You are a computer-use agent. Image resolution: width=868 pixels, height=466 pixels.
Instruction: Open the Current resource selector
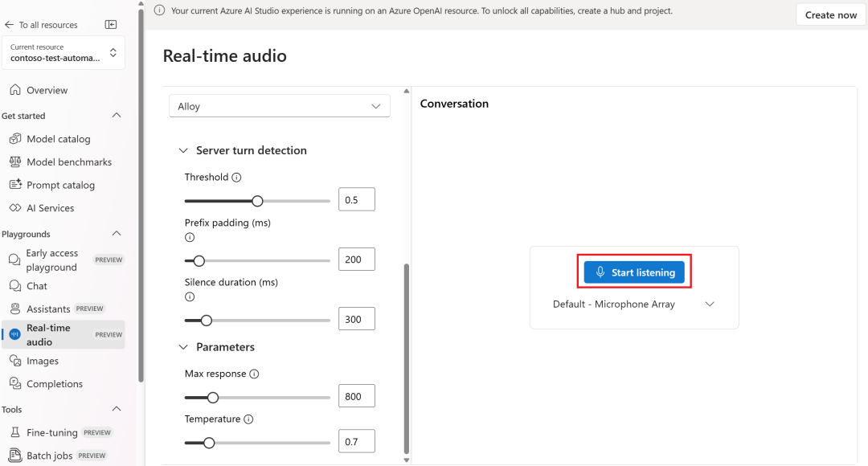(x=63, y=52)
